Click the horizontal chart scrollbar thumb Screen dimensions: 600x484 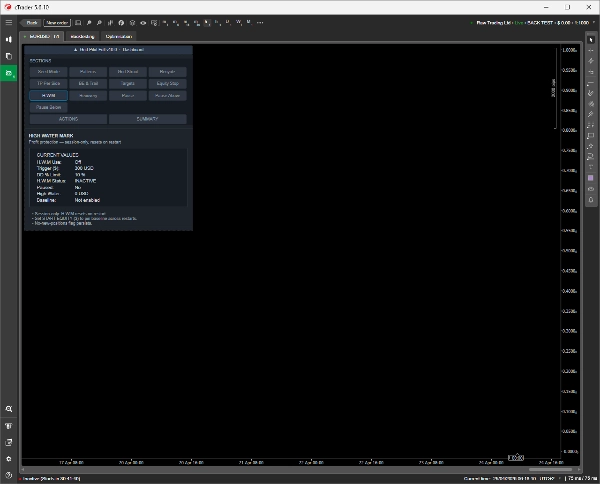(550, 469)
